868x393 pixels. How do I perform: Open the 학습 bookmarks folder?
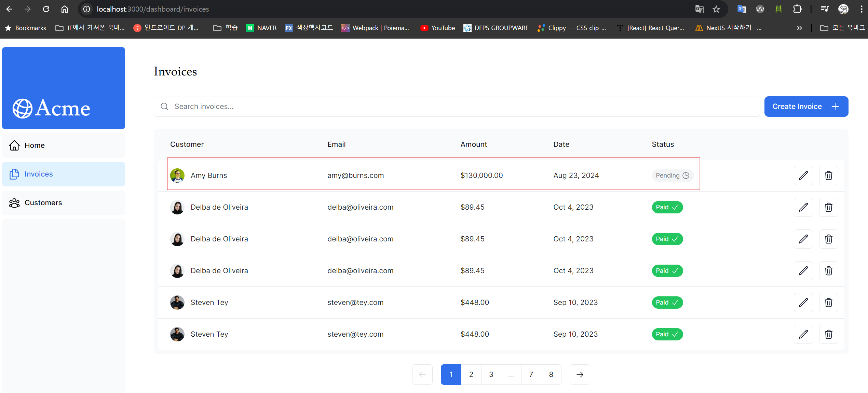click(x=226, y=28)
